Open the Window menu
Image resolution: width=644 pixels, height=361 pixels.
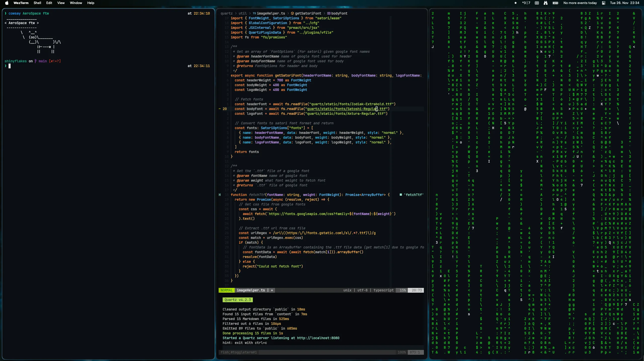[76, 3]
